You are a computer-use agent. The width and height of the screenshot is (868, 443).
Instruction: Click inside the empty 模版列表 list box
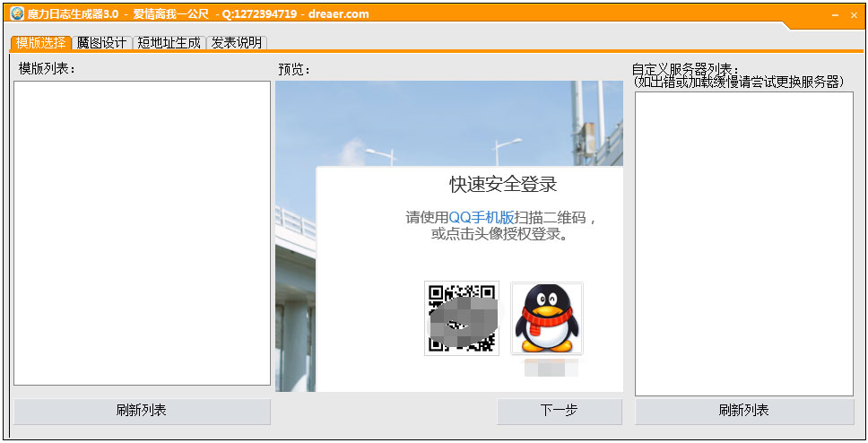click(142, 233)
